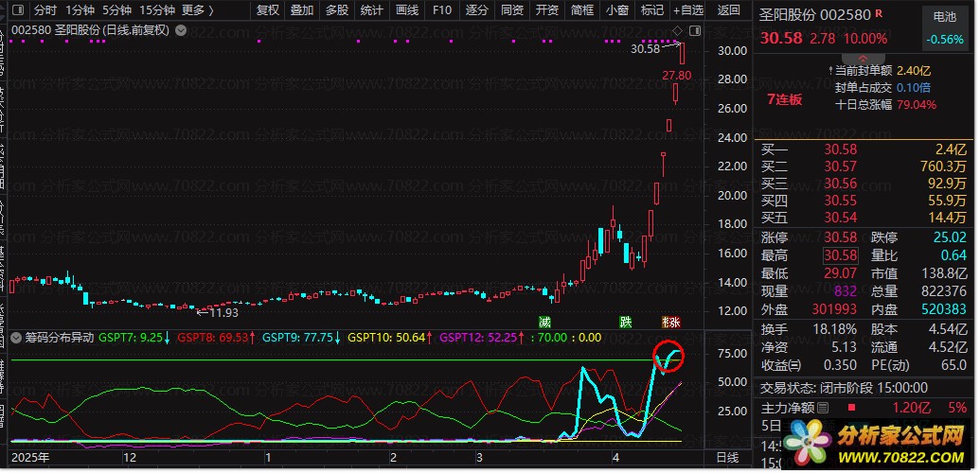Open the 电池 sector tag

[944, 17]
